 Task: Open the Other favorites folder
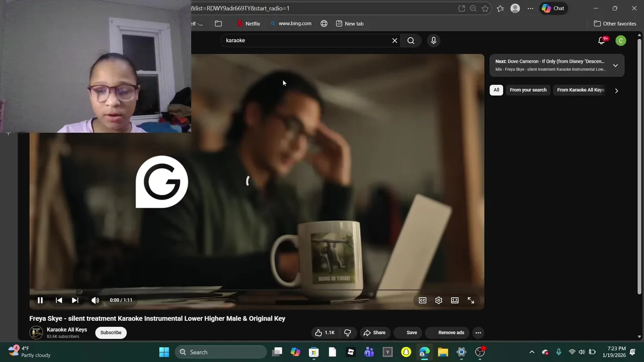click(615, 24)
